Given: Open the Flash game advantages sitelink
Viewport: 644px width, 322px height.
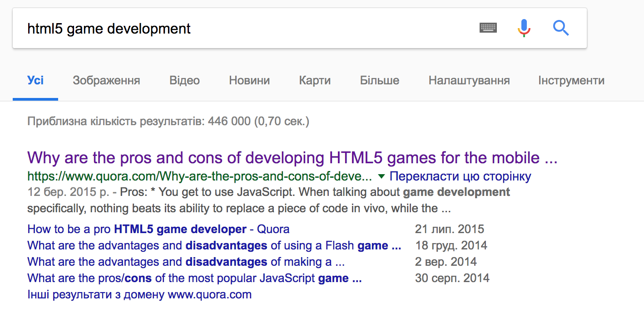Looking at the screenshot, I should pyautogui.click(x=214, y=245).
